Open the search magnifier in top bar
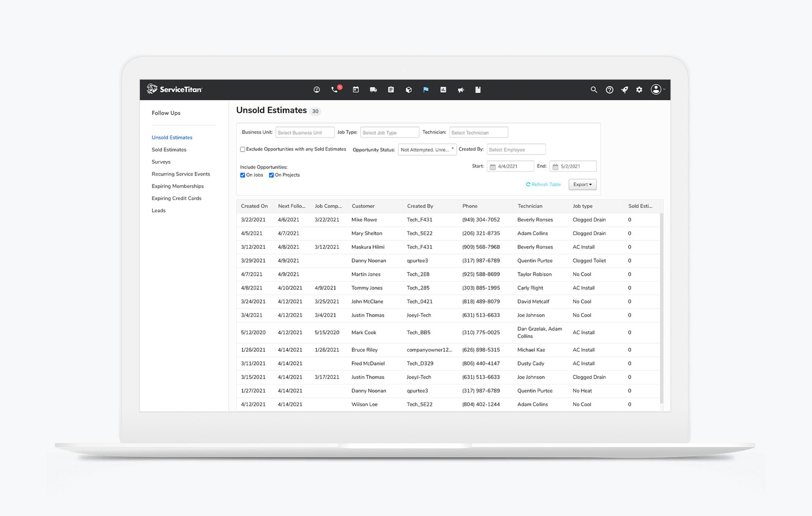This screenshot has width=812, height=516. click(x=594, y=89)
